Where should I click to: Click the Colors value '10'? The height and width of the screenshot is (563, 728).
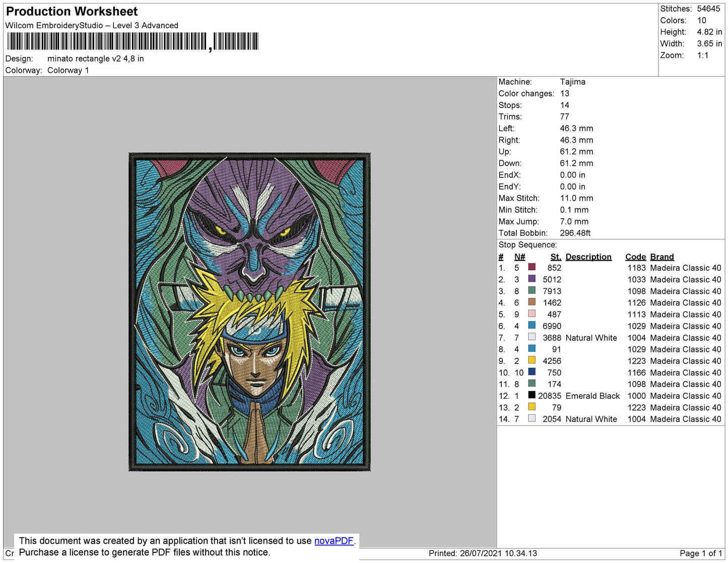click(702, 21)
